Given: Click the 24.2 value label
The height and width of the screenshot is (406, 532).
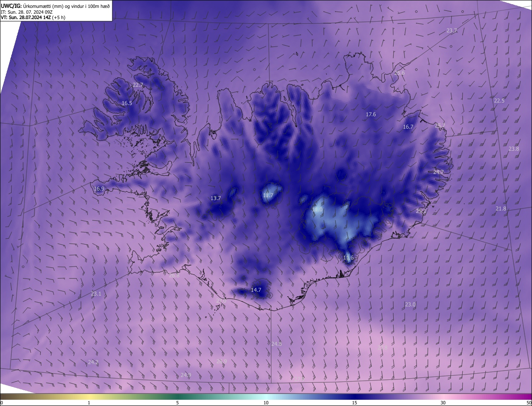Looking at the screenshot, I should 93,362.
